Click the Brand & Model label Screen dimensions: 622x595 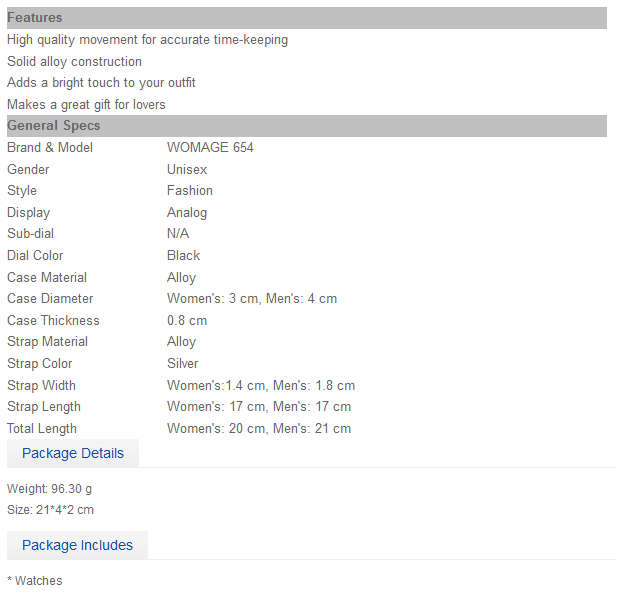50,149
